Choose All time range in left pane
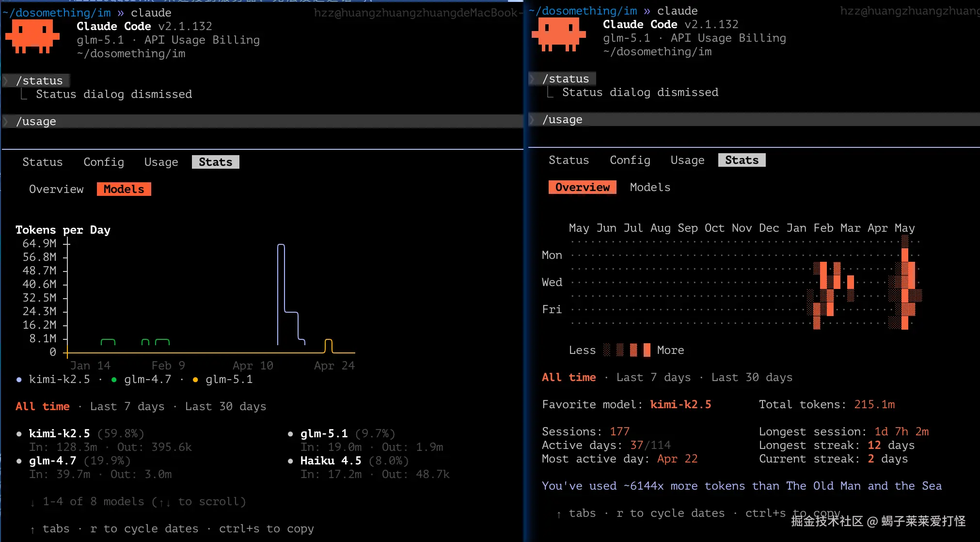The image size is (980, 542). 43,406
